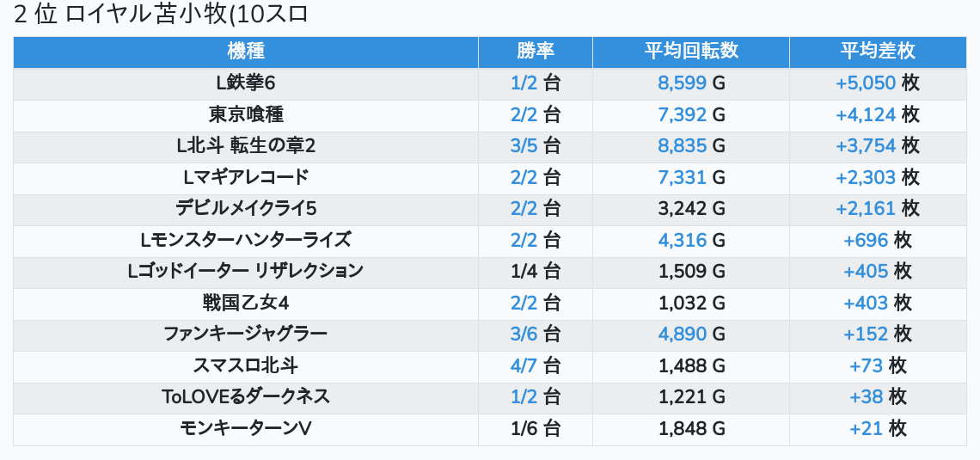980x460 pixels.
Task: Click the モンキーターンV machine name
Action: (x=246, y=428)
